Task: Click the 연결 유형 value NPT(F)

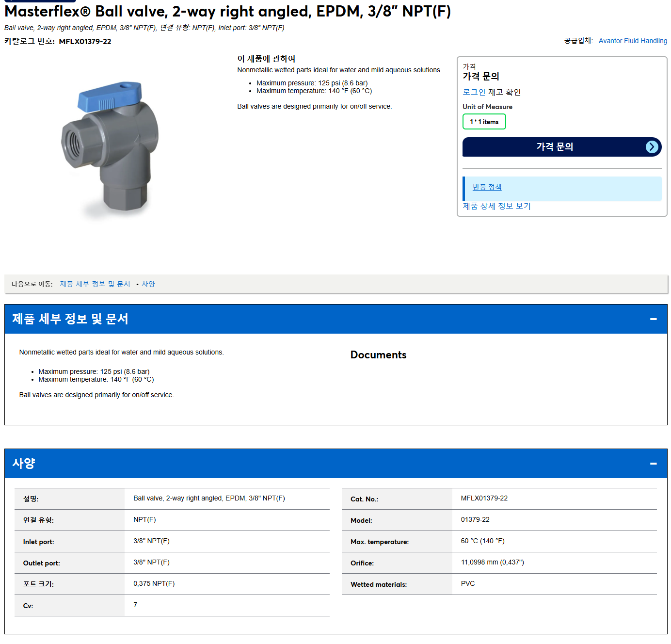Action: pos(144,520)
